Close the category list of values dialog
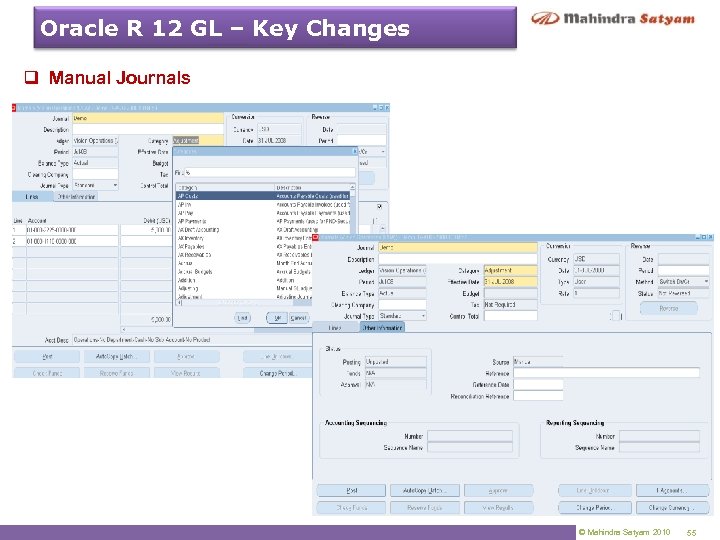This screenshot has height=540, width=720. 354,151
